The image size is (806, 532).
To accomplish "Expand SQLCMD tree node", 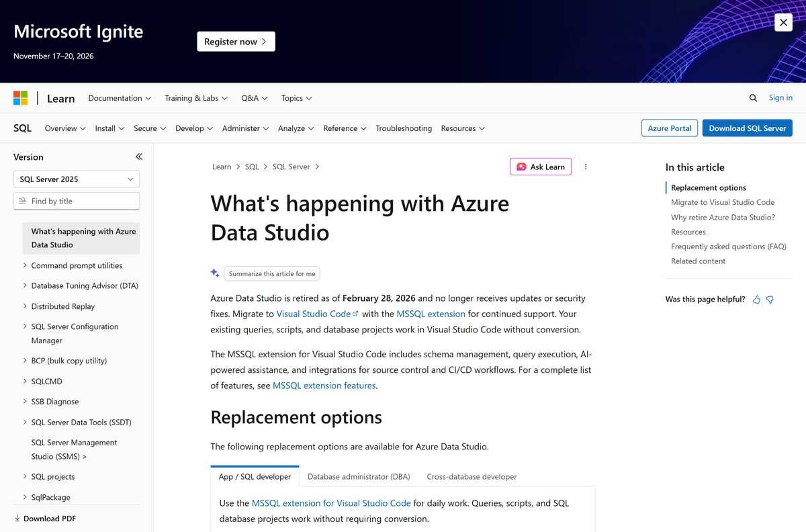I will (25, 382).
